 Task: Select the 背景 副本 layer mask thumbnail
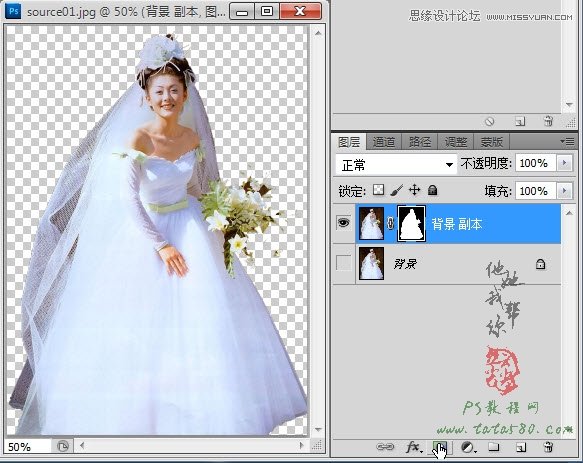pyautogui.click(x=411, y=224)
